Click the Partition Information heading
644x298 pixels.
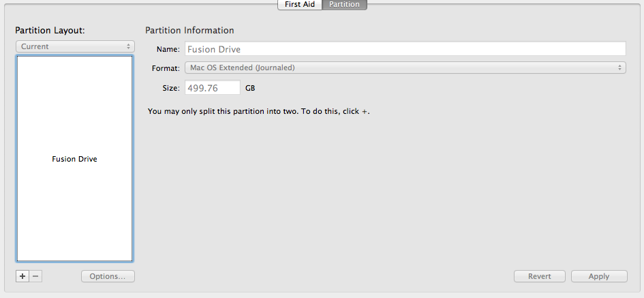[x=189, y=30]
